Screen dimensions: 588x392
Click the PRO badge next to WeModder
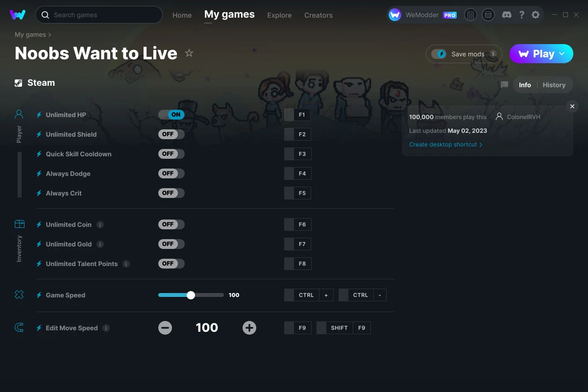tap(450, 15)
